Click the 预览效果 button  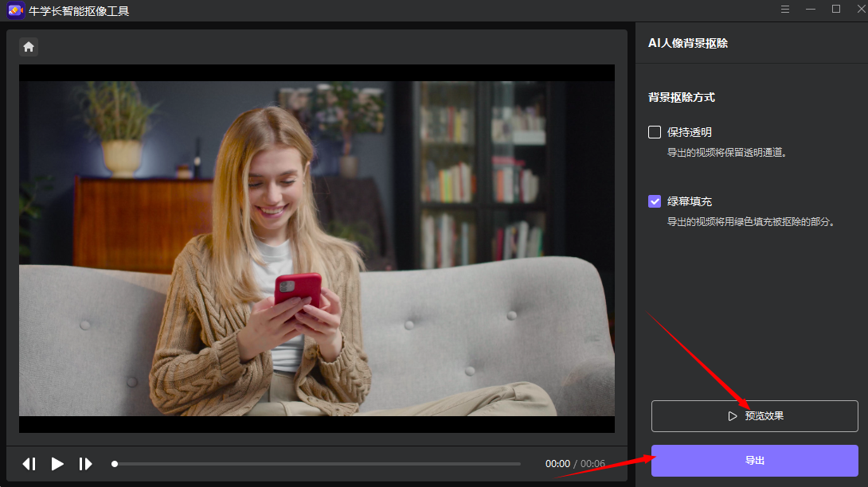[754, 416]
